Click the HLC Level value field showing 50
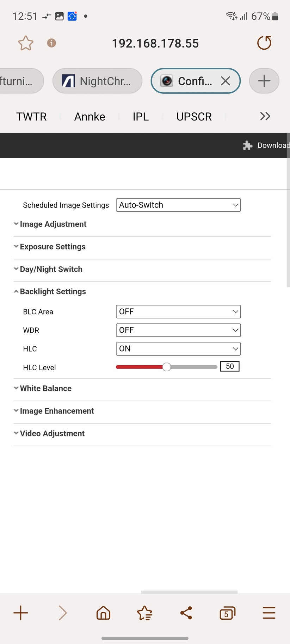The height and width of the screenshot is (644, 290). point(229,366)
